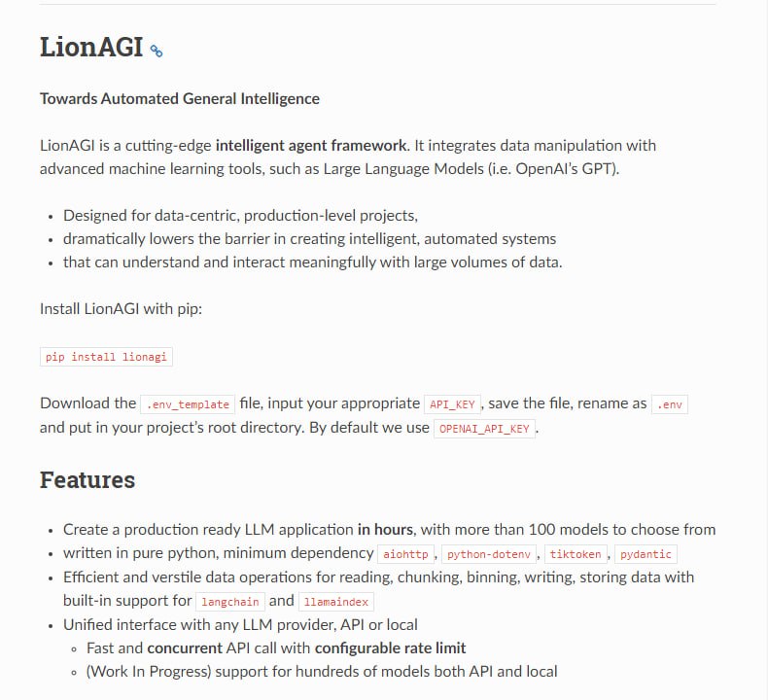Click the '.env' inline code label
The width and height of the screenshot is (768, 700).
(x=669, y=404)
